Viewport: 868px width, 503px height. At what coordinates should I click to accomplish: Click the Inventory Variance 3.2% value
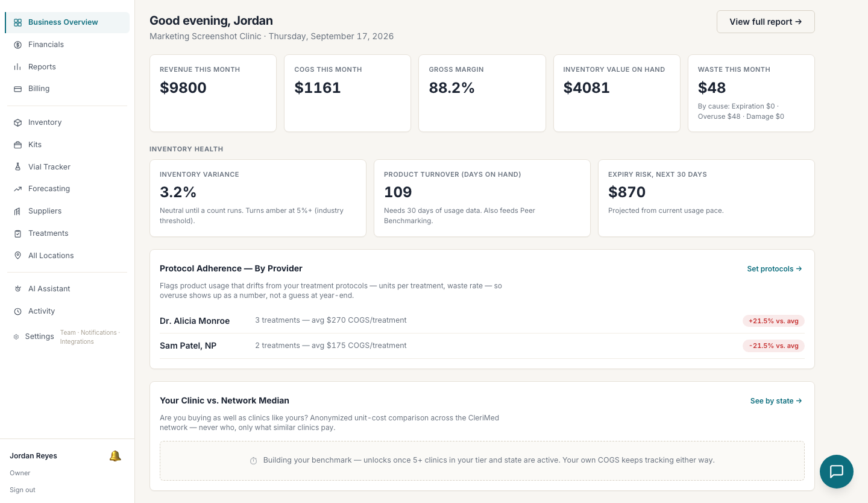[178, 192]
